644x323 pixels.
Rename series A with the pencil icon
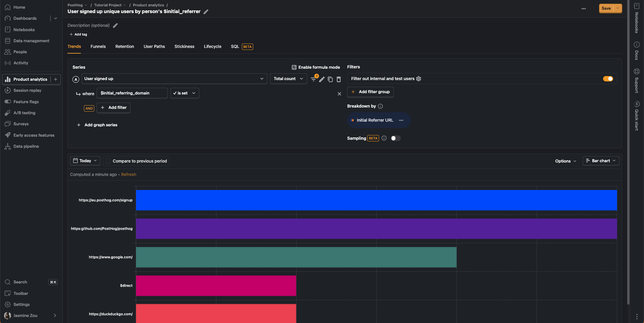(x=322, y=79)
